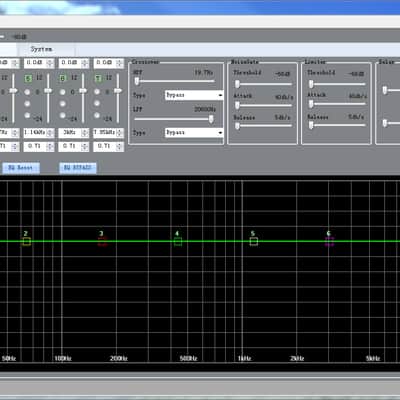Click the band 7 gain stepper arrows
The image size is (400, 400).
pos(120,63)
